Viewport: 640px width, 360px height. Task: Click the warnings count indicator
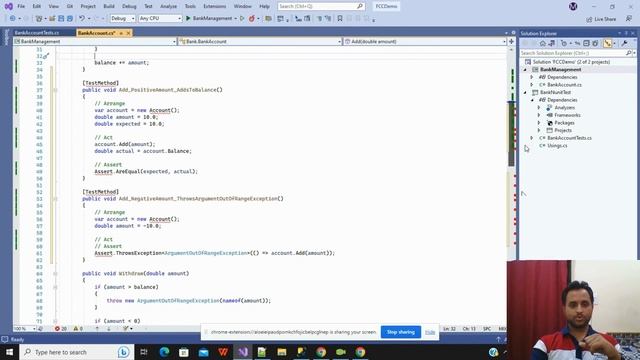coord(78,329)
